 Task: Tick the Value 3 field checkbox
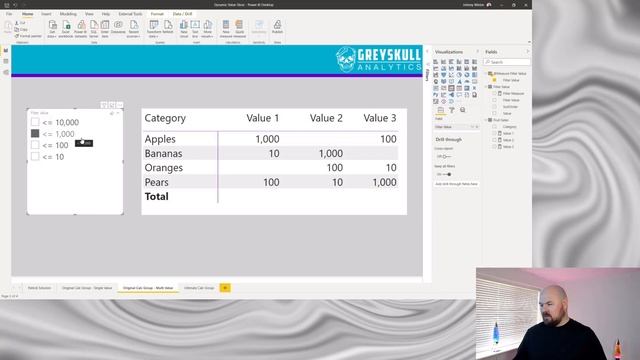pyautogui.click(x=494, y=147)
